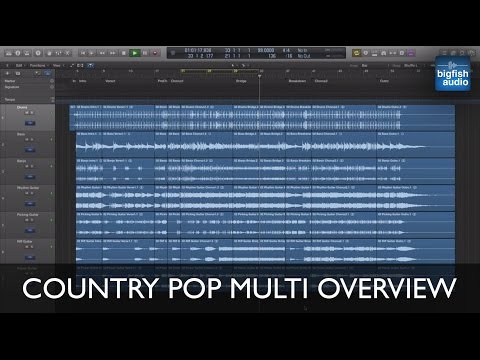Click the green Play button

click(135, 53)
